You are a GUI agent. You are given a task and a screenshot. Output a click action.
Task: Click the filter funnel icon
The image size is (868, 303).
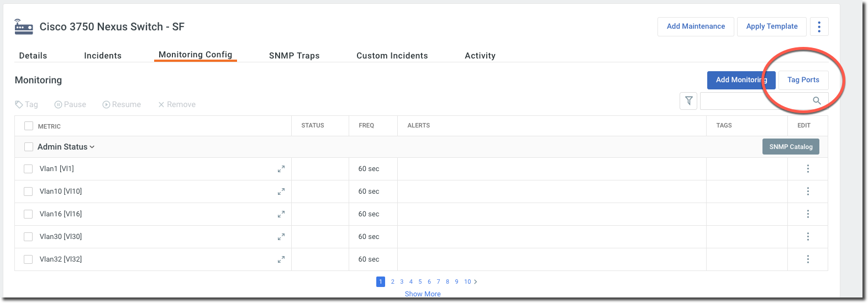pyautogui.click(x=688, y=100)
